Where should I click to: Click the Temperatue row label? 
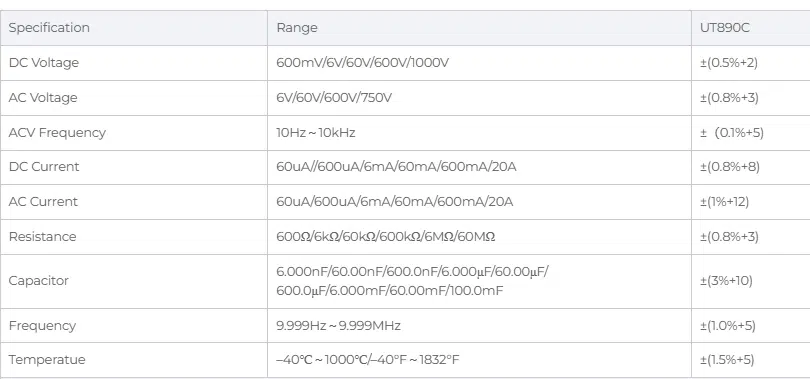point(47,360)
